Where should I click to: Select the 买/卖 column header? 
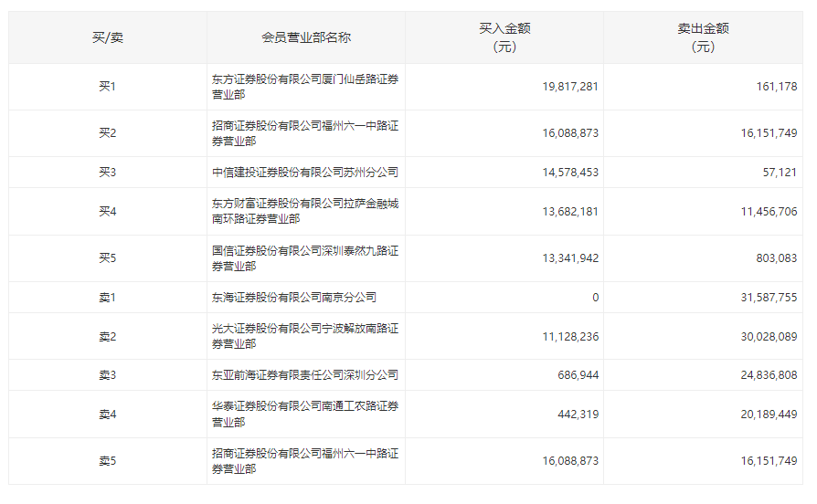tap(108, 37)
